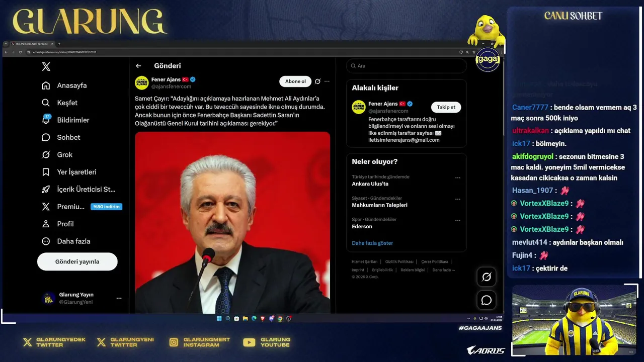The width and height of the screenshot is (644, 362).
Task: Open new browser tab plus button
Action: point(59,44)
